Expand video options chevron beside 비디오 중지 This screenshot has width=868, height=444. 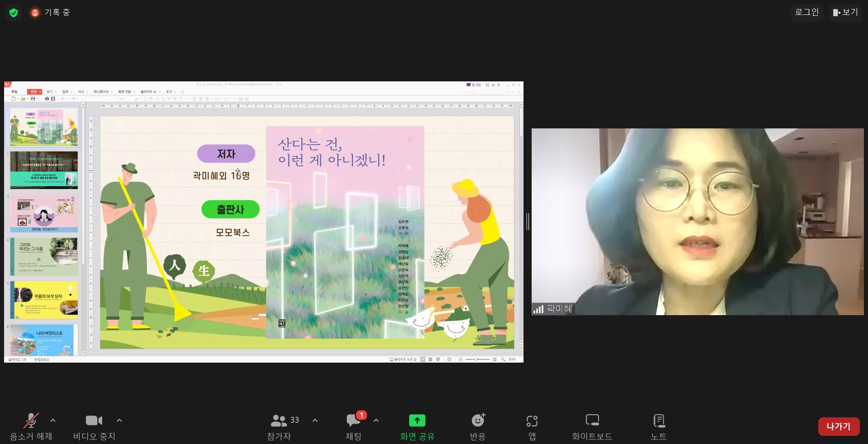click(x=119, y=420)
